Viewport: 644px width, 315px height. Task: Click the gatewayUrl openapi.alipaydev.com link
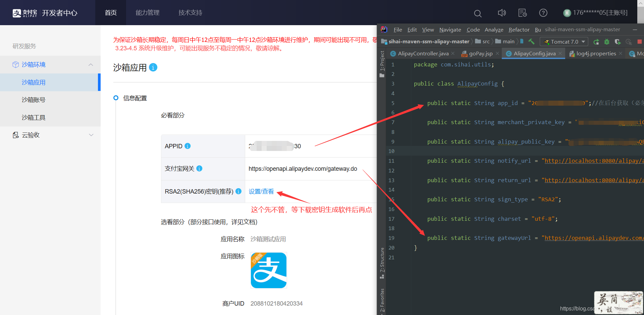click(x=594, y=238)
